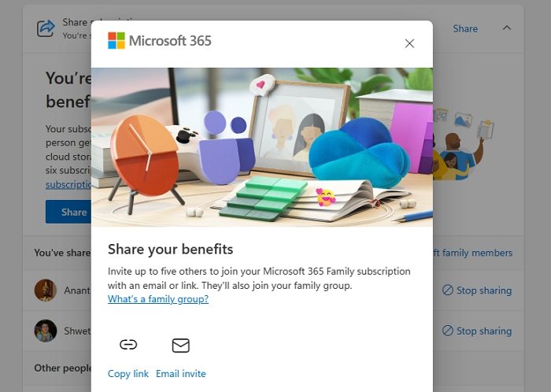Image resolution: width=551 pixels, height=392 pixels.
Task: Click the dialog's desk illustration banner
Action: (x=262, y=147)
